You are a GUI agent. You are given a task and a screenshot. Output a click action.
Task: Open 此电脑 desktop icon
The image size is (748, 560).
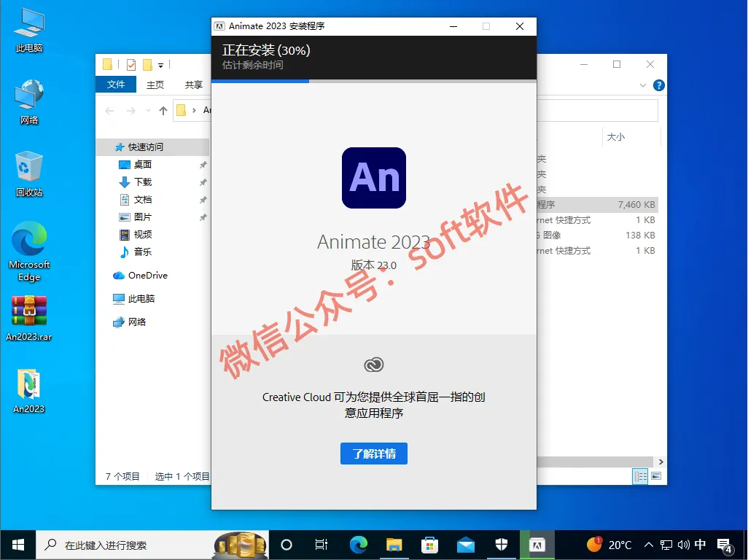point(29,31)
